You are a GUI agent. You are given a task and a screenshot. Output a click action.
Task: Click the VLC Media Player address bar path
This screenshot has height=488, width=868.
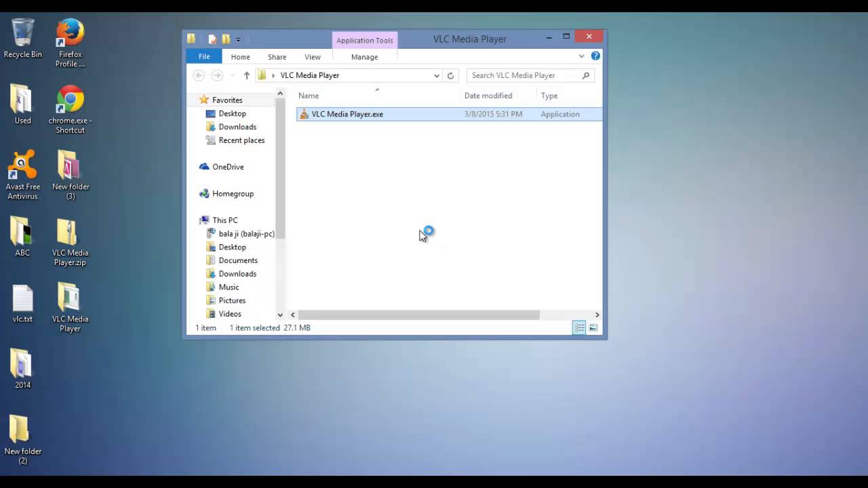pos(310,75)
